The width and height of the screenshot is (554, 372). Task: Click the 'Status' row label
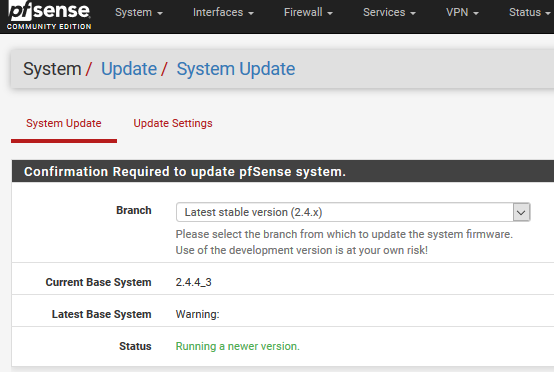[135, 346]
